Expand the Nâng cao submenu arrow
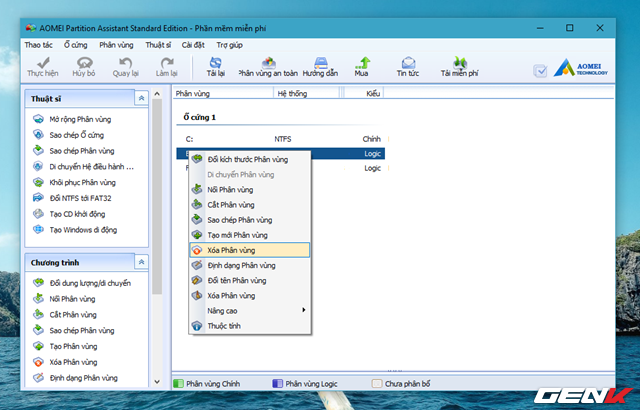Screen dimensions: 640x410 click(x=304, y=310)
